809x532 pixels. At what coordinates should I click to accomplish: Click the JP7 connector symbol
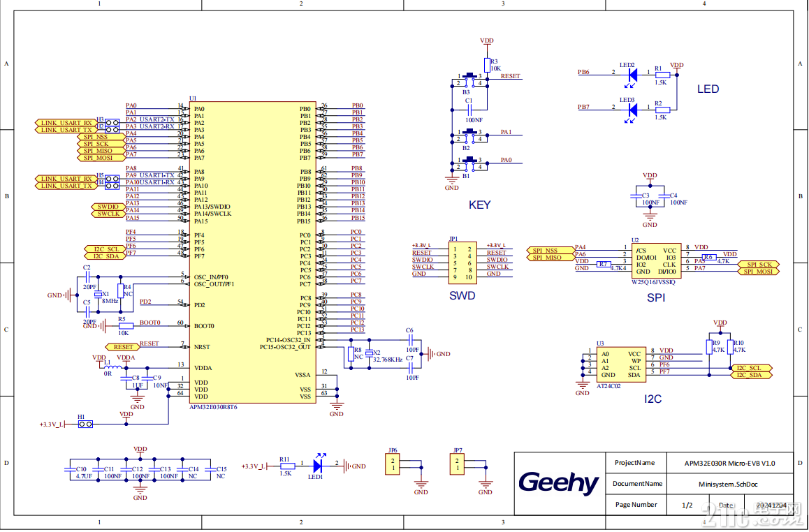(457, 464)
